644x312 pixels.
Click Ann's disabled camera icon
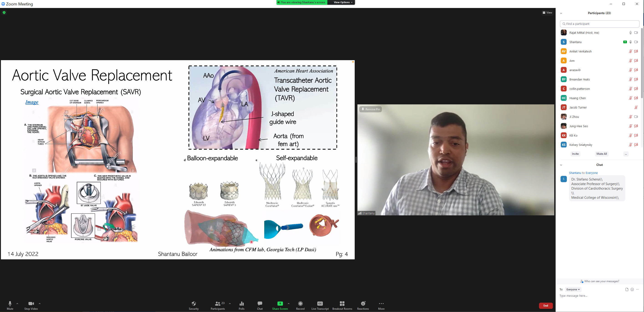pyautogui.click(x=636, y=61)
